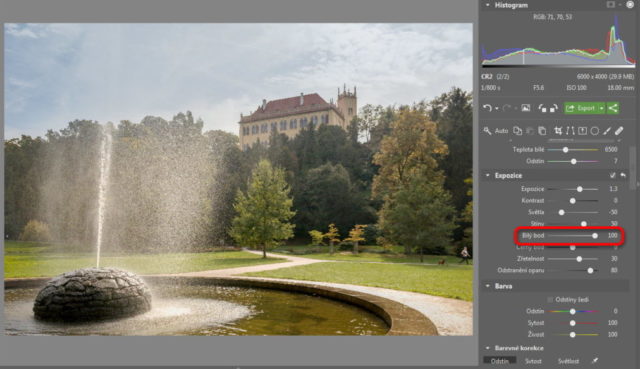Viewport: 640px width, 369px height.
Task: Collapse the Expozice section
Action: tap(487, 175)
